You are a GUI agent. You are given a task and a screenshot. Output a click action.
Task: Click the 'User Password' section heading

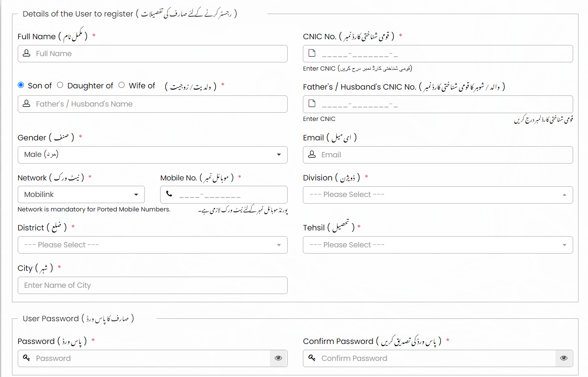(78, 318)
